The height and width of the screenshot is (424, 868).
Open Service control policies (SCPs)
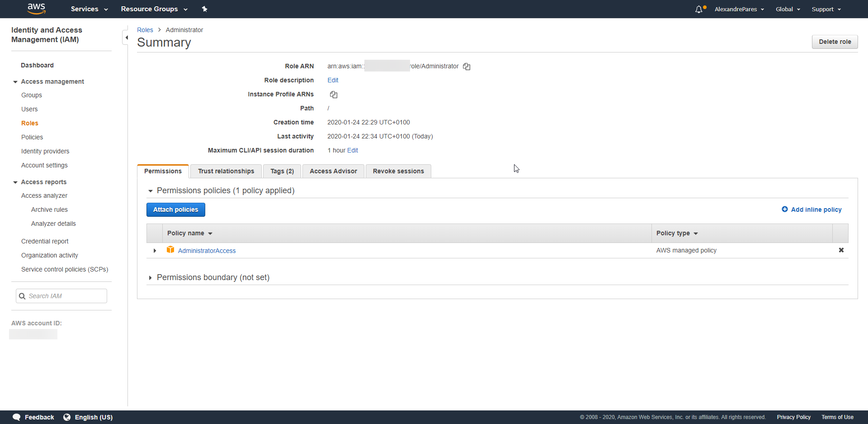[65, 269]
